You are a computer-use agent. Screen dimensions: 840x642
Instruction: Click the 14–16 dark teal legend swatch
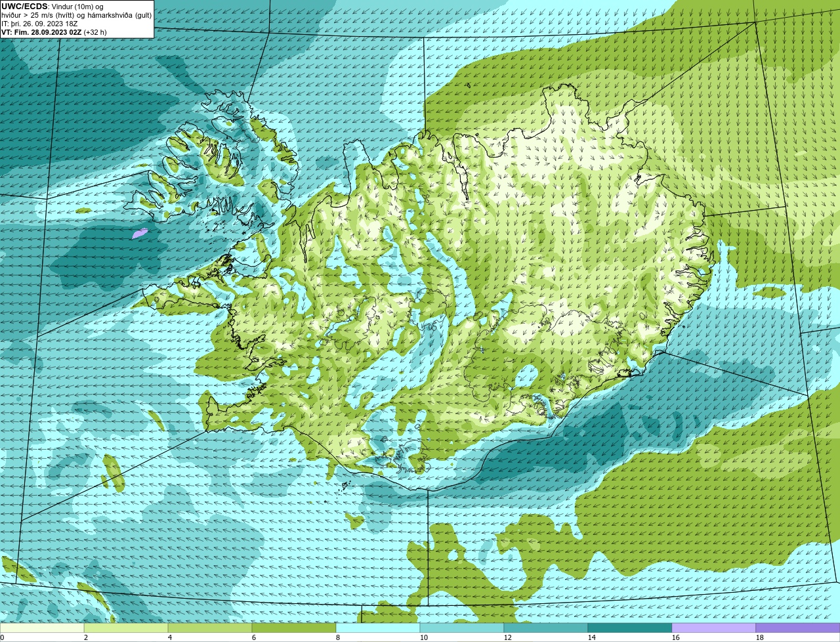(630, 628)
